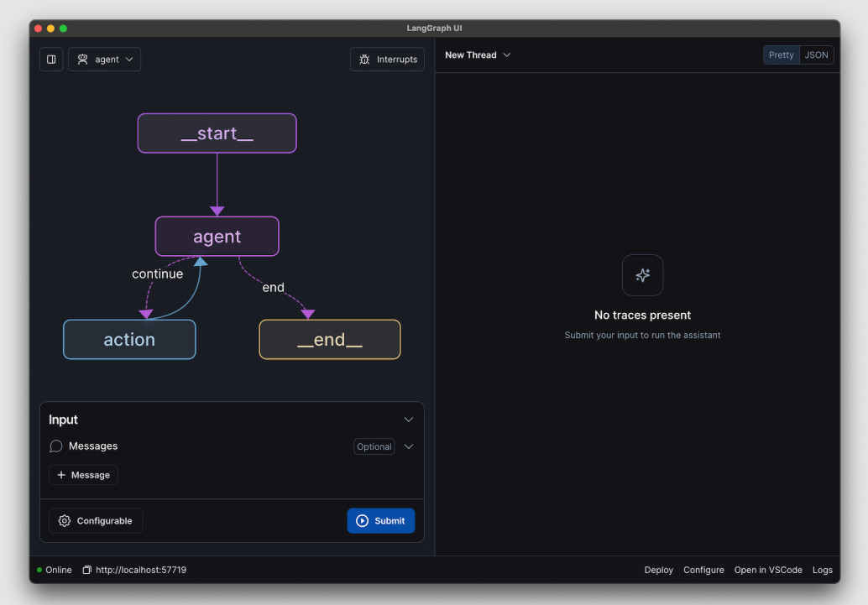This screenshot has width=868, height=605.
Task: Click the 'end' edge label
Action: coord(273,287)
